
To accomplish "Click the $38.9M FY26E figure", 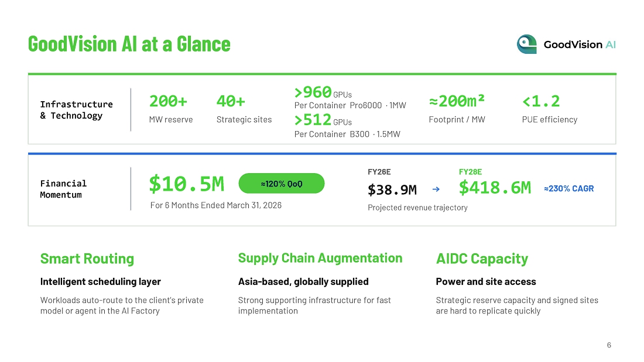I will click(392, 189).
